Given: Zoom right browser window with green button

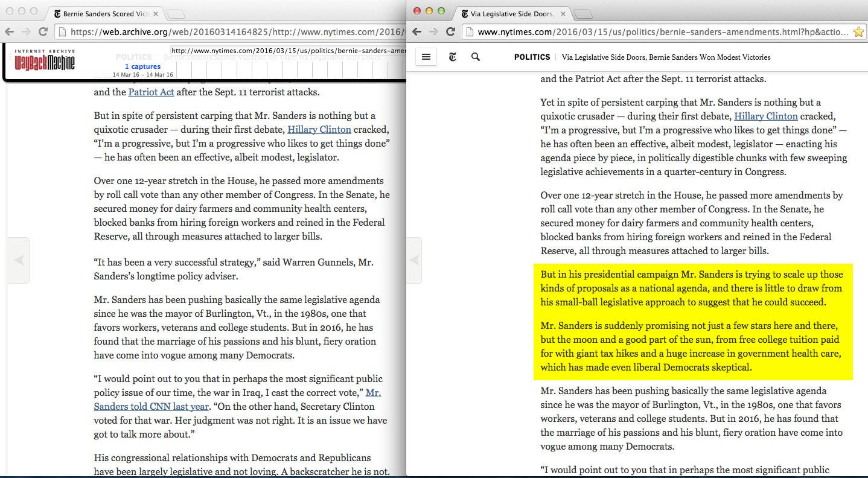Looking at the screenshot, I should coord(441,11).
